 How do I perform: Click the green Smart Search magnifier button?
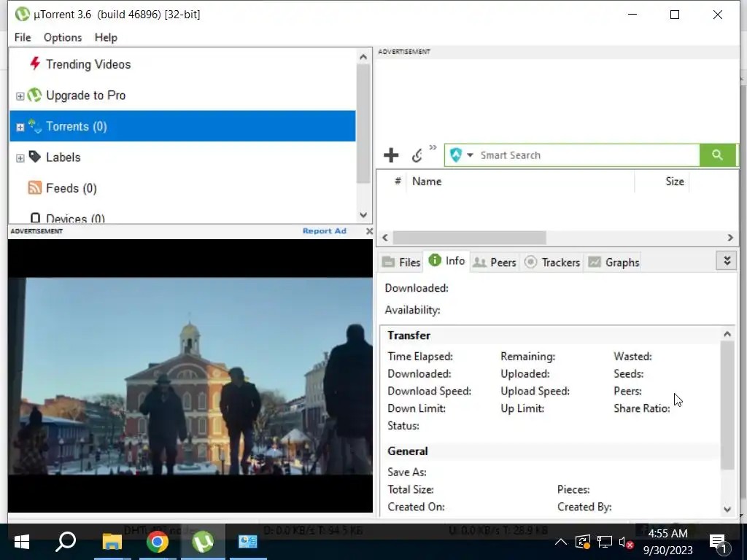click(x=717, y=155)
